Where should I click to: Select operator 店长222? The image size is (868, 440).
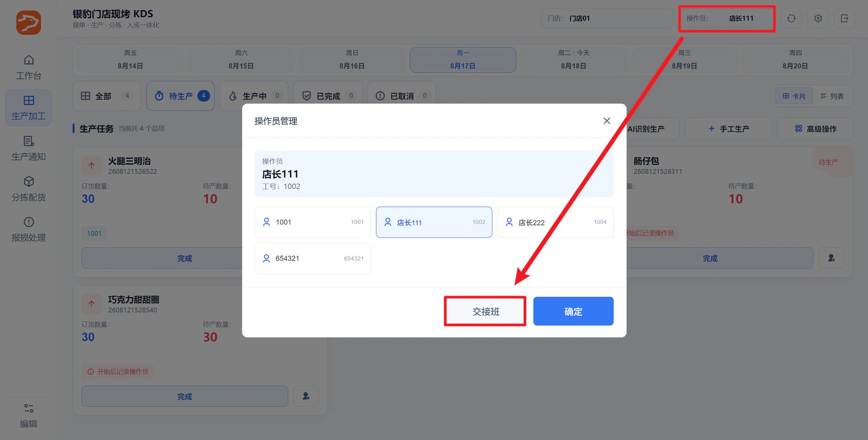coord(555,222)
